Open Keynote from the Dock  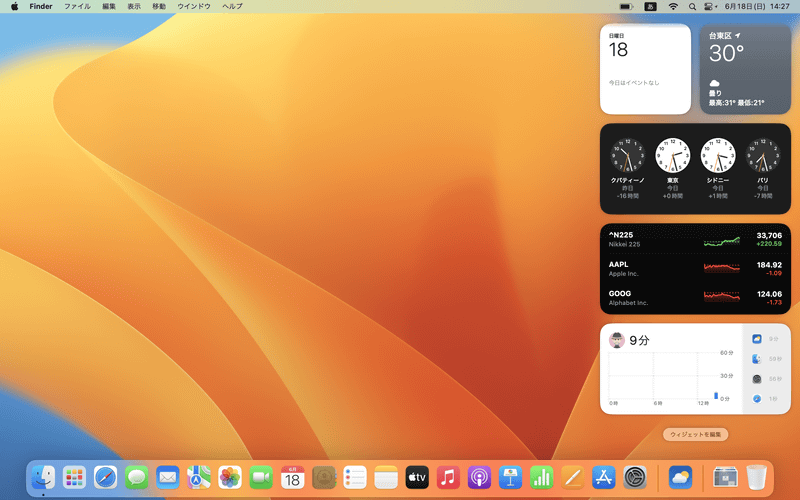tap(511, 478)
